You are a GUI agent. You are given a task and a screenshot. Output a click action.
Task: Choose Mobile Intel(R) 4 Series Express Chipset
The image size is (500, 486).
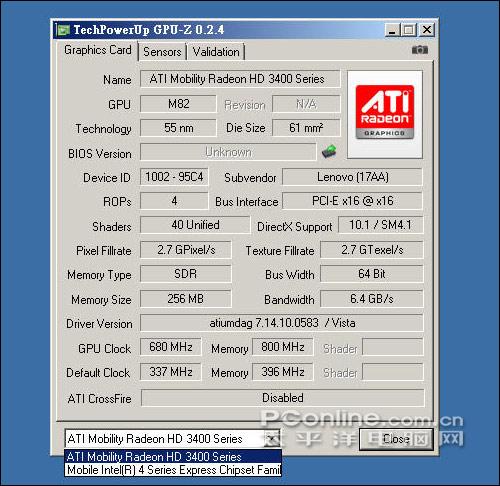pyautogui.click(x=173, y=470)
